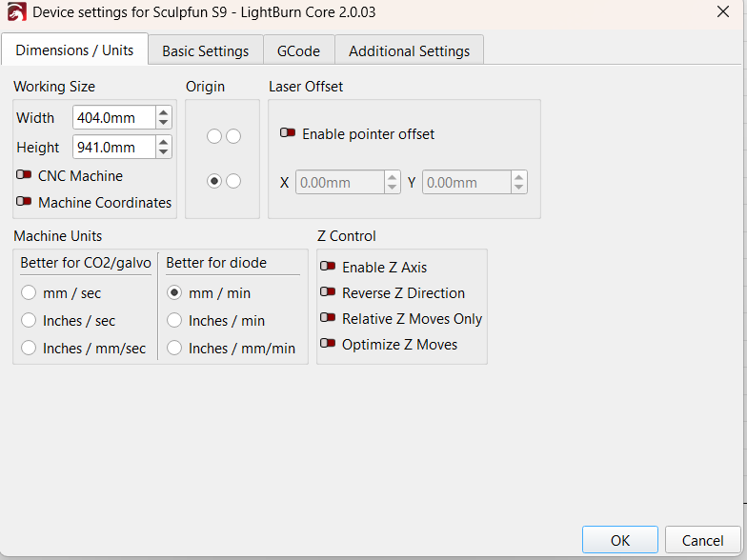This screenshot has height=560, width=747.
Task: Toggle the Machine Coordinates switch
Action: tap(24, 202)
